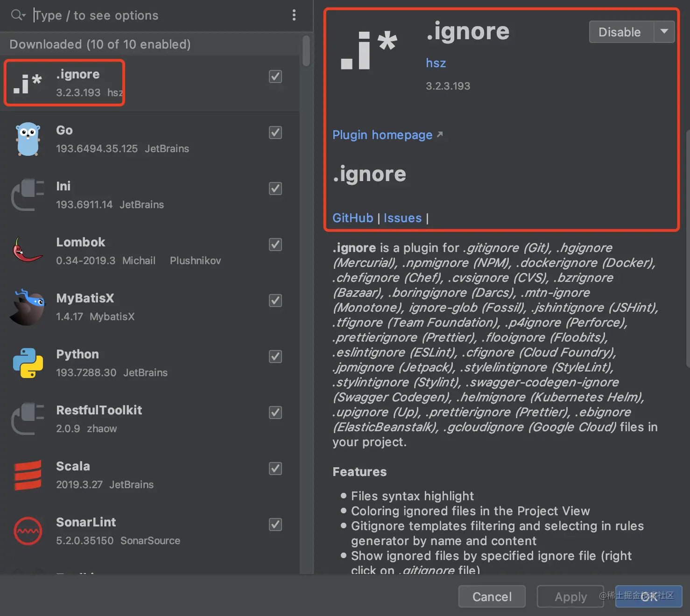Click the Lombok chili pepper icon

(28, 250)
